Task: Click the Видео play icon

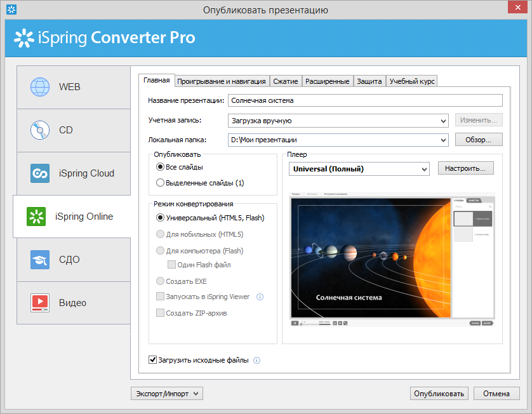Action: pos(40,303)
